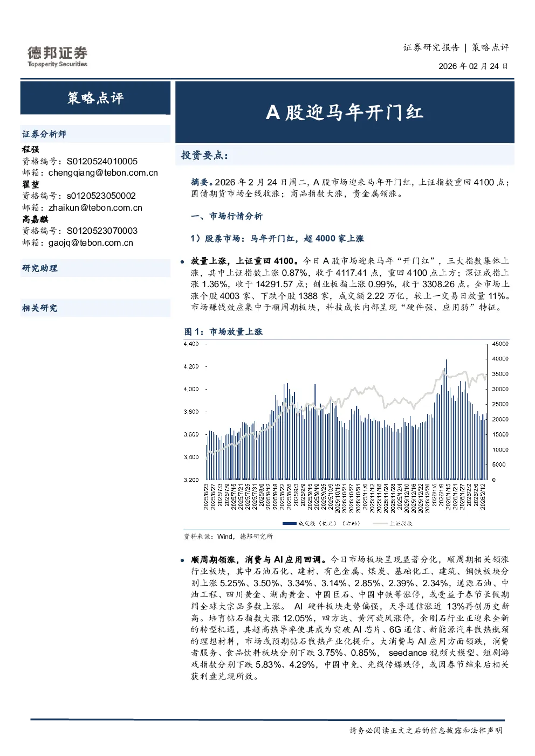Click email zhaikun@tebon.com.cn
Screen dimensions: 535x756
[x=95, y=208]
